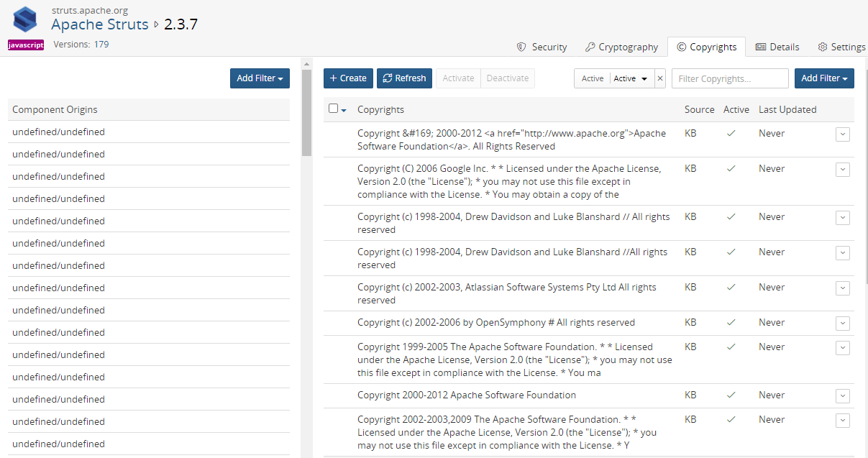
Task: Open Add Filter in Component Origins panel
Action: point(260,78)
